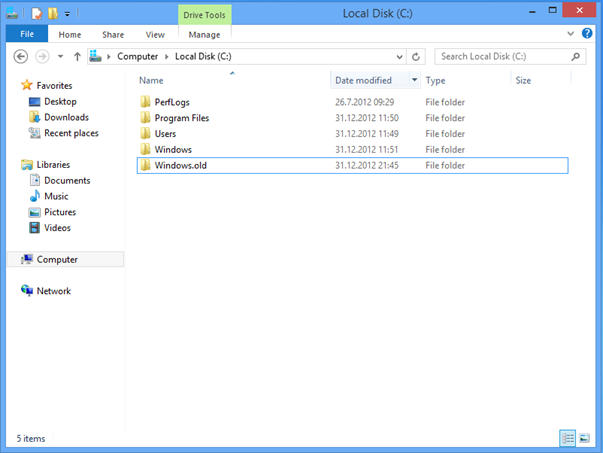Image resolution: width=603 pixels, height=453 pixels.
Task: Open the recent locations dropdown arrow
Action: [60, 57]
